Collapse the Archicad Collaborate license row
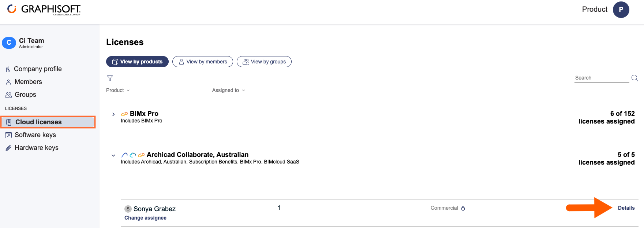The width and height of the screenshot is (644, 228). 113,155
